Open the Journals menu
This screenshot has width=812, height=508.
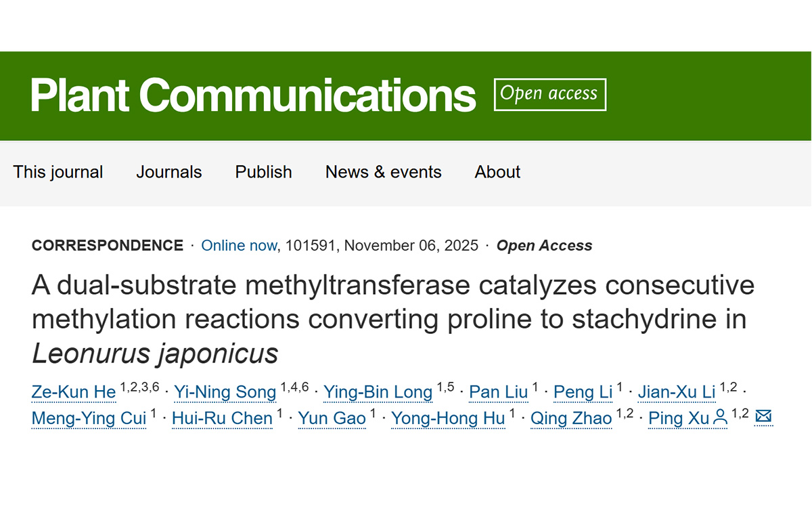pyautogui.click(x=169, y=172)
